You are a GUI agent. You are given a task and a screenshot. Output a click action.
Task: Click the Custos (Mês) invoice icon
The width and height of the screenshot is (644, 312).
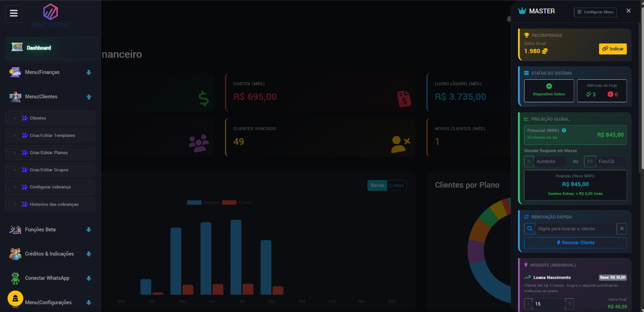click(x=404, y=98)
